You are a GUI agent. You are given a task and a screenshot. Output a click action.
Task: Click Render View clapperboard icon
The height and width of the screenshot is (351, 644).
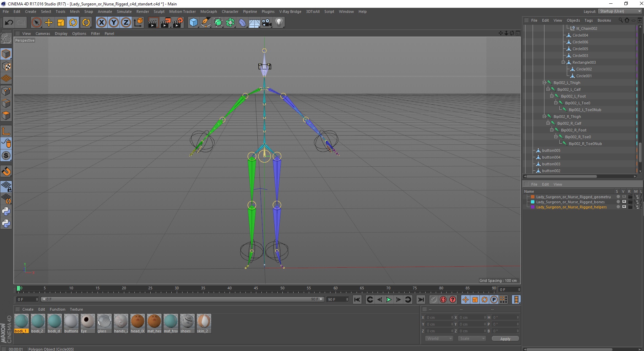click(153, 23)
